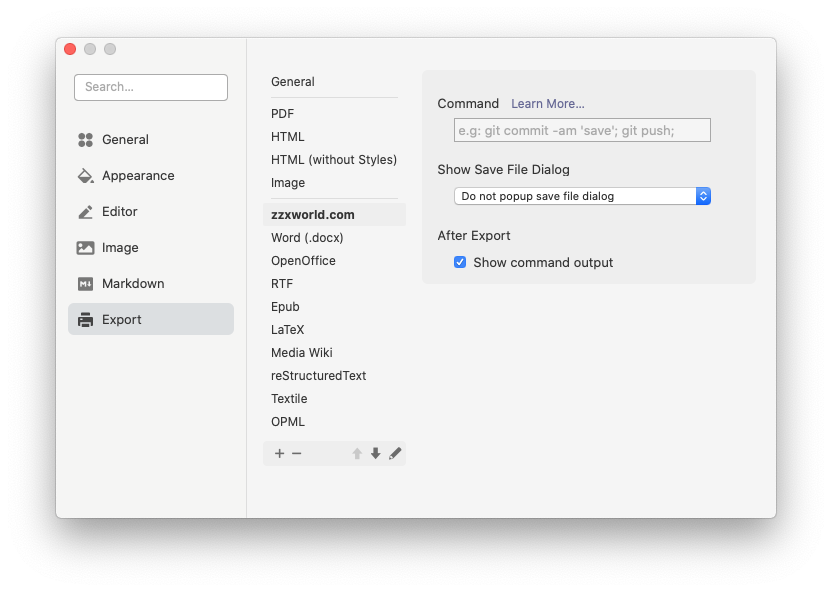
Task: Click the Command input field
Action: [x=582, y=130]
